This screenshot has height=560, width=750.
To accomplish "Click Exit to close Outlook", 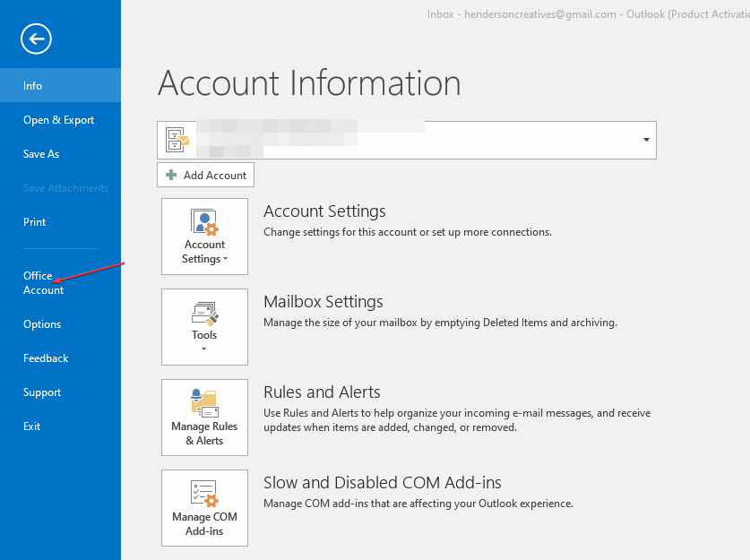I will click(x=32, y=426).
